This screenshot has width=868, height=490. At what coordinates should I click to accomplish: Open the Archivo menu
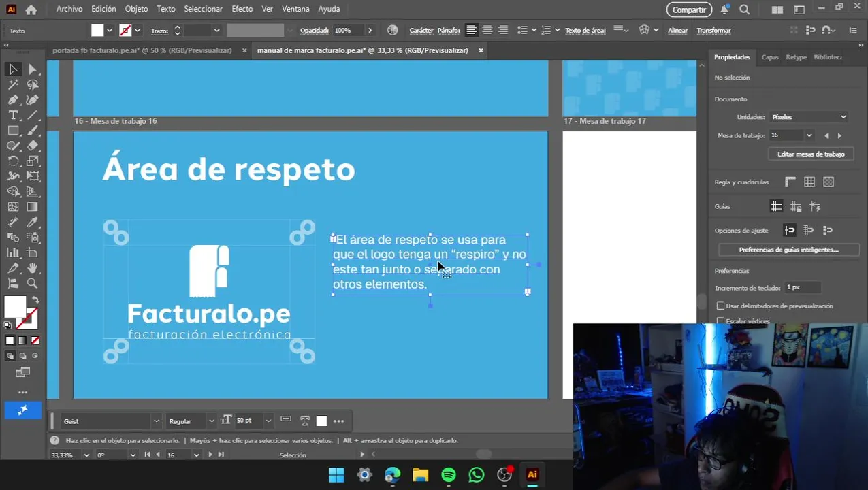[x=69, y=9]
